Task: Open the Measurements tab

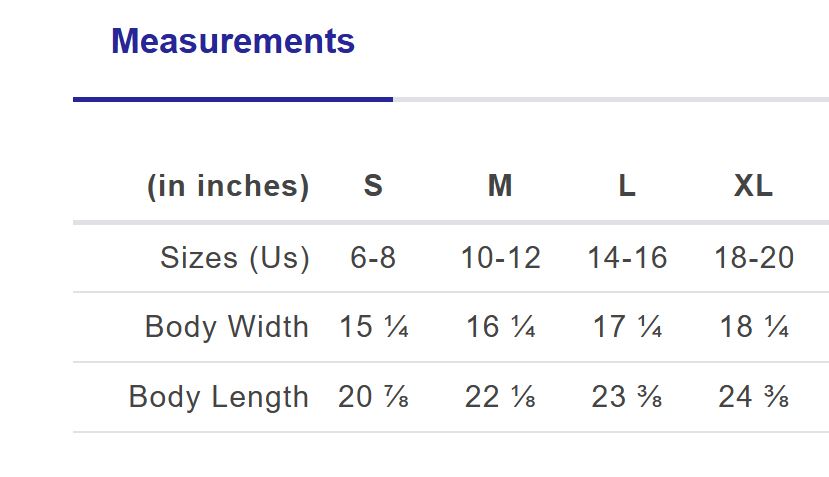Action: coord(233,42)
